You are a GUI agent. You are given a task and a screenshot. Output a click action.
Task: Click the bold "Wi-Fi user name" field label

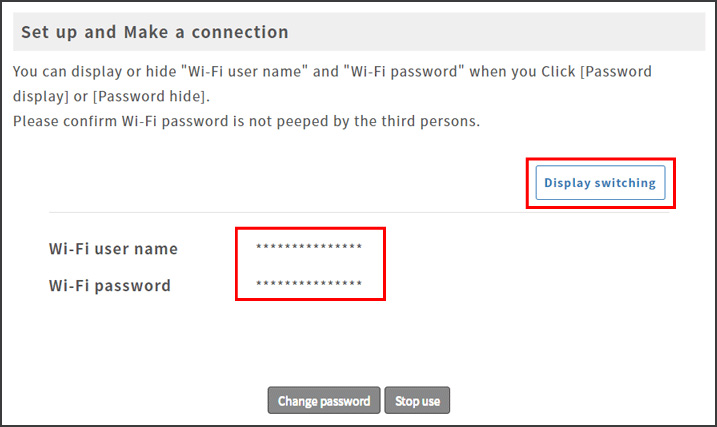113,248
